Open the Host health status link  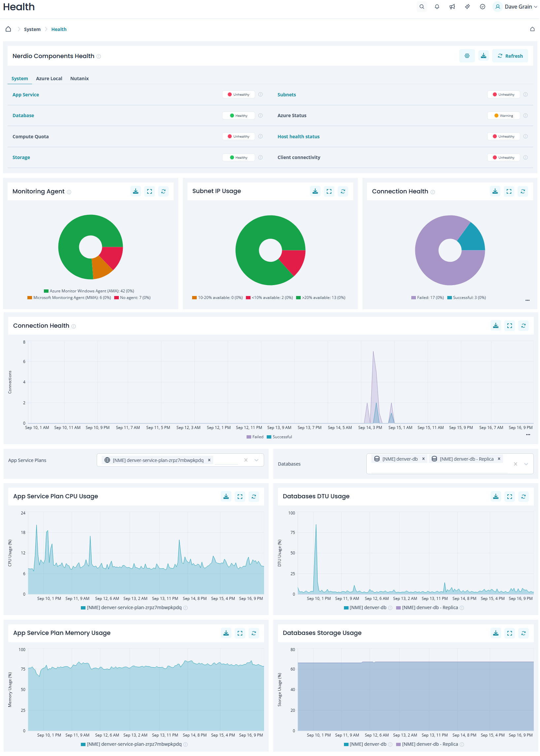(x=299, y=137)
